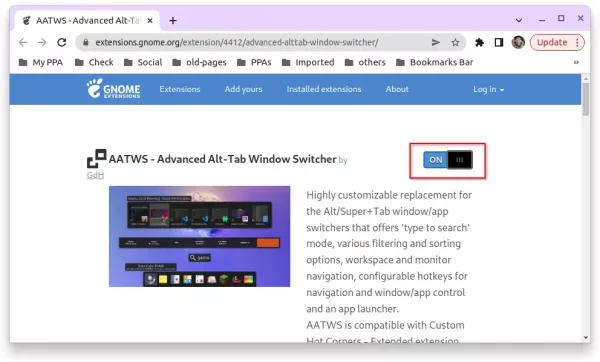Click the site lock icon in address bar

tap(86, 42)
